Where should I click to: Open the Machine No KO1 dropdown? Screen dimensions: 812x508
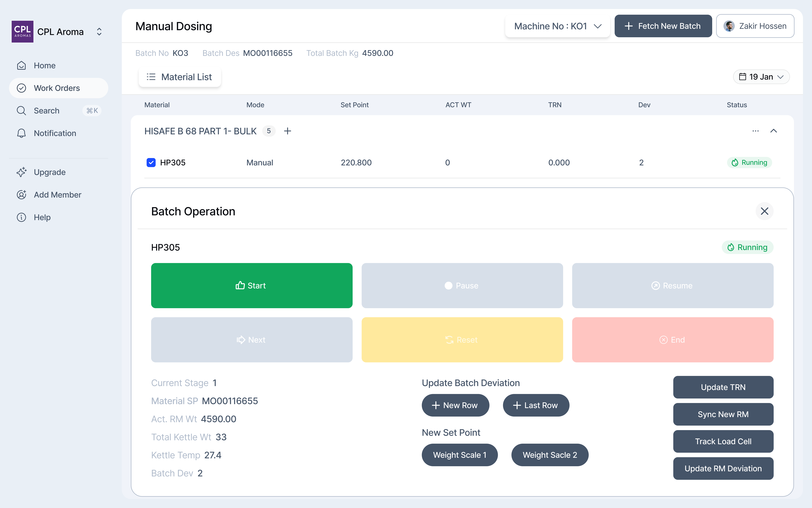tap(558, 26)
